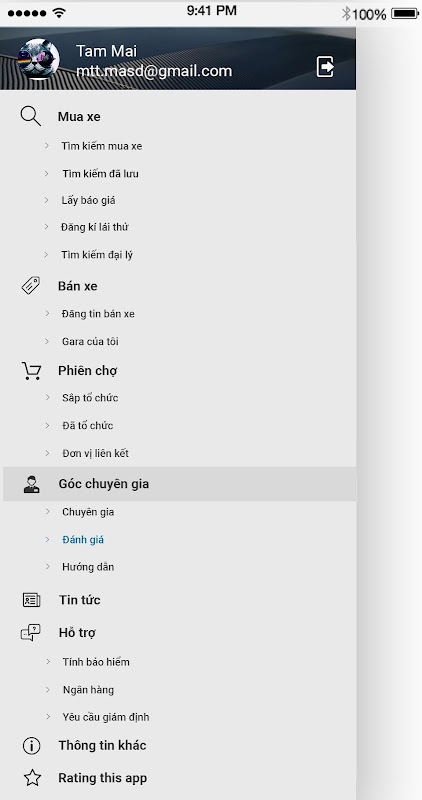Open the Thông tin khác menu item
Image resolution: width=422 pixels, height=800 pixels.
coord(102,745)
